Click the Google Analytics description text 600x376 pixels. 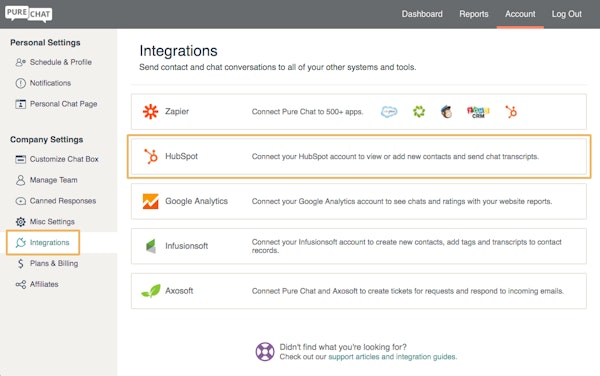402,201
